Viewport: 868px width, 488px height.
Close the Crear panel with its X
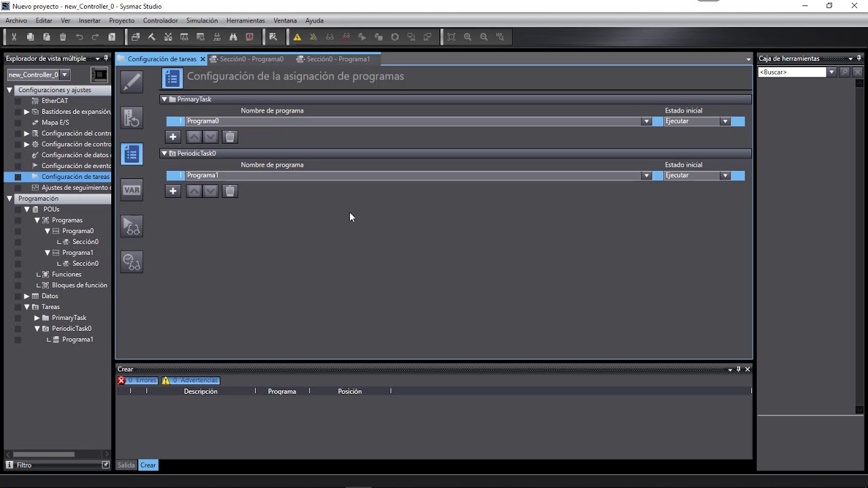pos(748,369)
